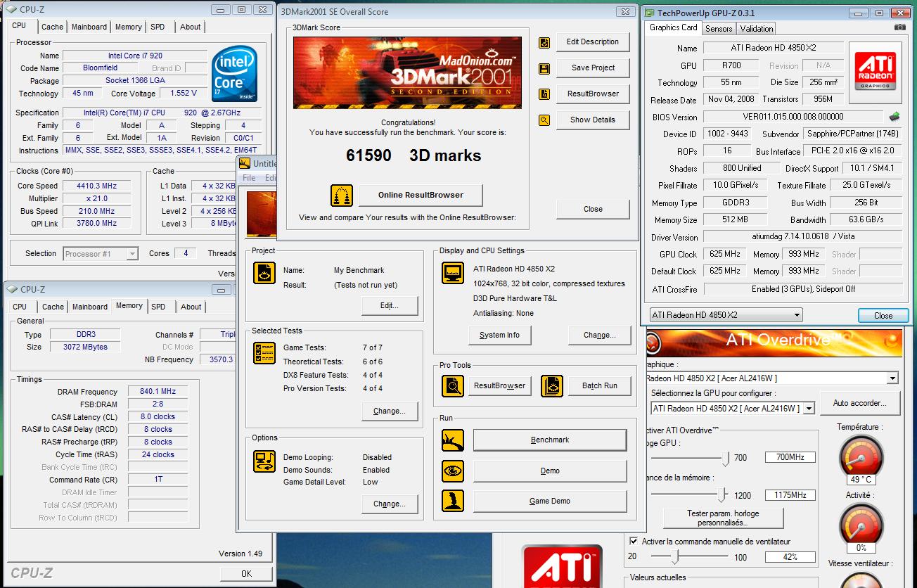Click the Benchmark run button
917x588 pixels.
[x=550, y=440]
